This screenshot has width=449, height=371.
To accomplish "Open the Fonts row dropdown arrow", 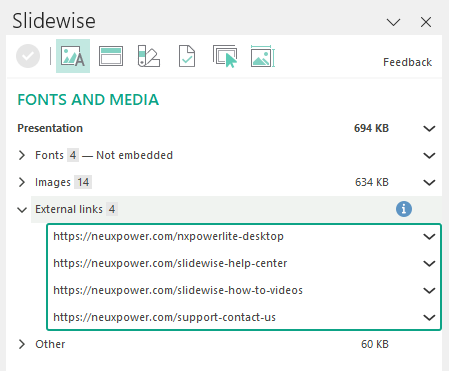I will (429, 156).
